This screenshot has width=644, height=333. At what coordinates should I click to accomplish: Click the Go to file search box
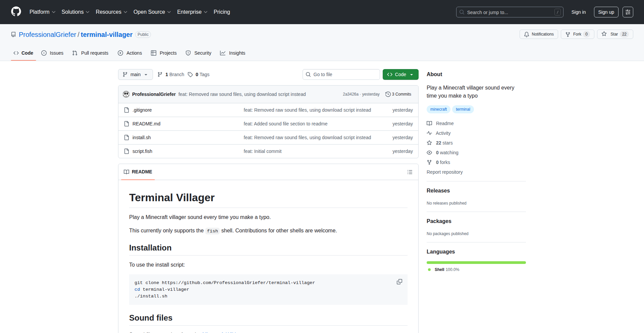tap(341, 74)
